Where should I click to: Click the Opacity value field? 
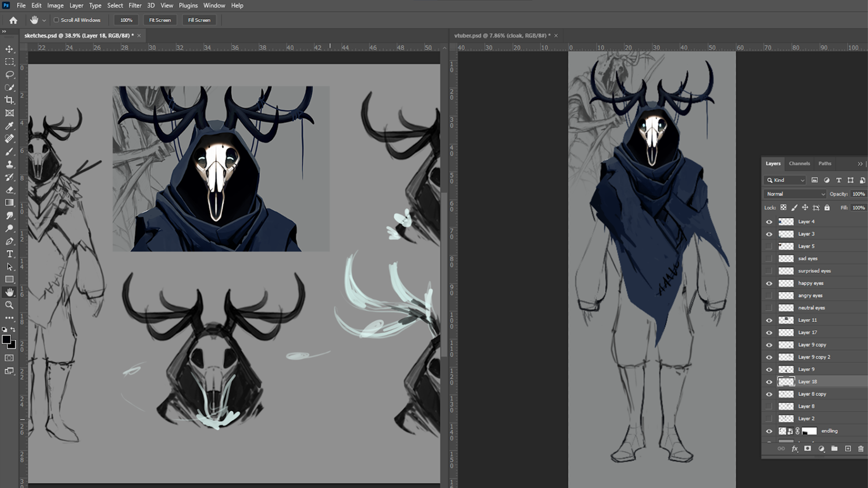coord(858,194)
